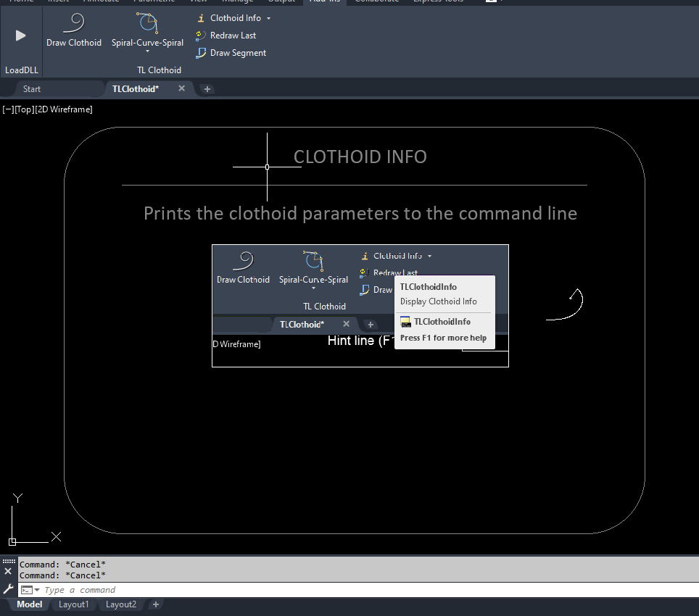Viewport: 699px width, 616px height.
Task: Select the Draw Clothoid tool
Action: (74, 24)
